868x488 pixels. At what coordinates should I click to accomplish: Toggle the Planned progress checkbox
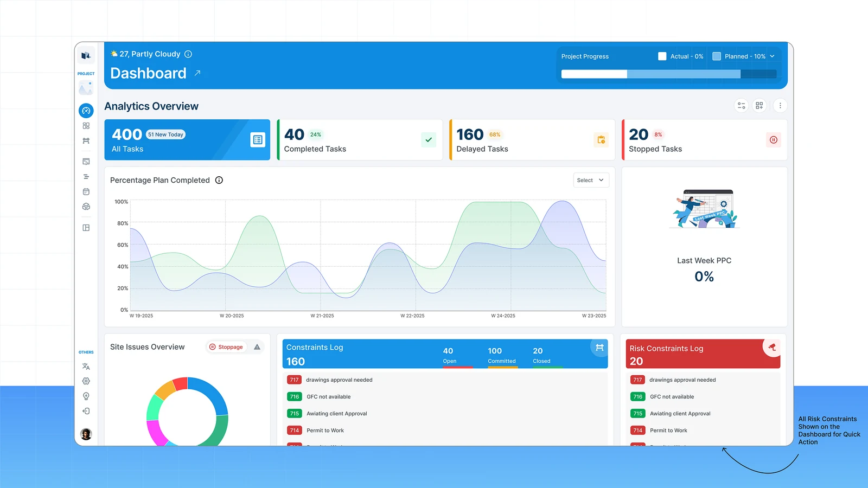coord(717,56)
